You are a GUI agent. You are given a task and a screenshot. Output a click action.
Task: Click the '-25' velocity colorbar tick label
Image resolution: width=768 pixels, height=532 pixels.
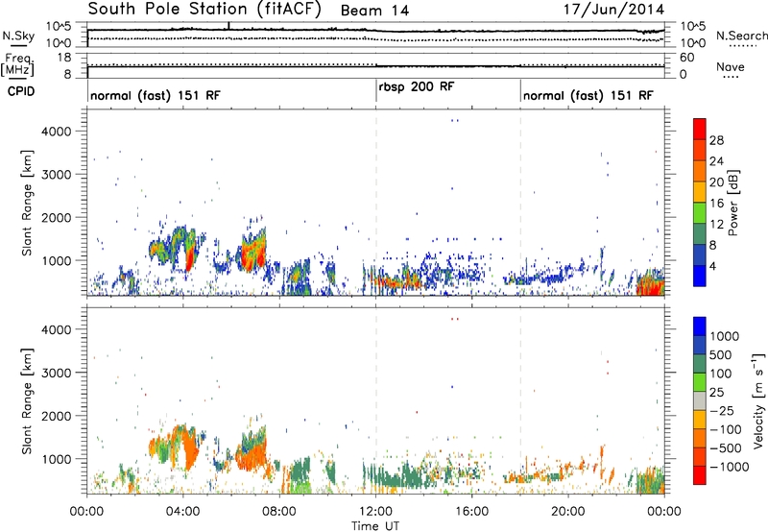tap(722, 410)
